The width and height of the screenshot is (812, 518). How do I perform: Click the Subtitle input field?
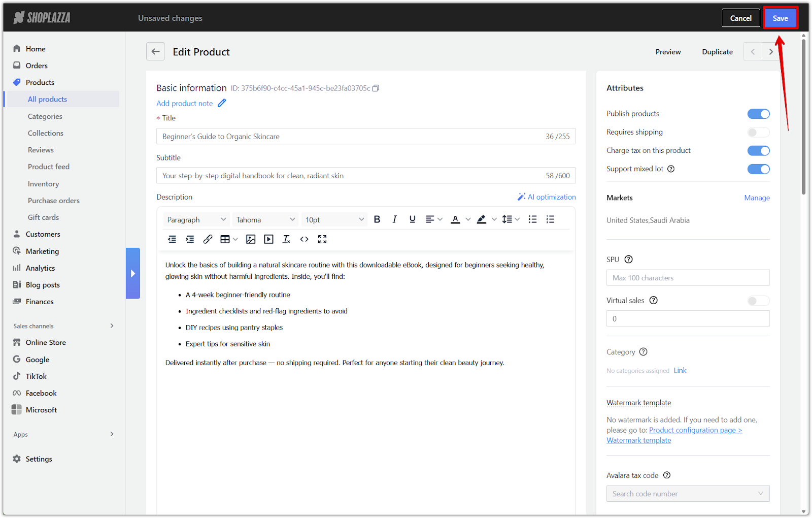tap(366, 176)
